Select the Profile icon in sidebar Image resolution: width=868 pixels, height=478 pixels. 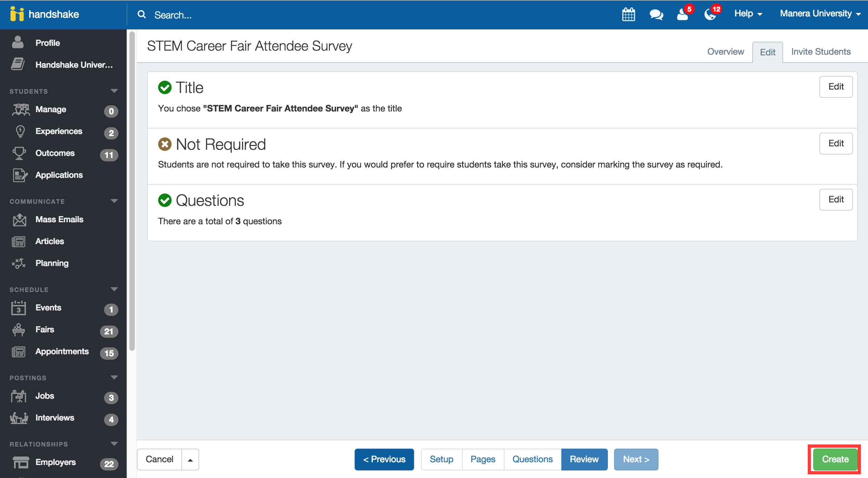pos(18,42)
